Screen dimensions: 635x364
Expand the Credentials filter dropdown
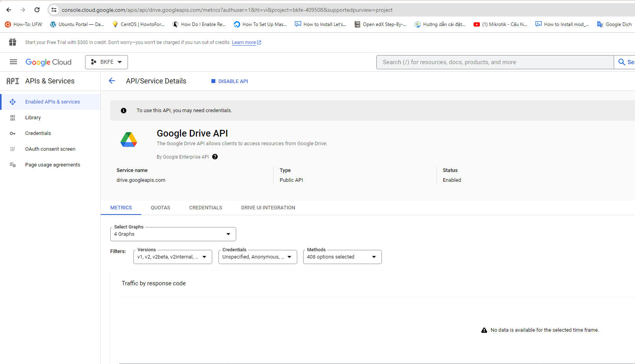[257, 257]
